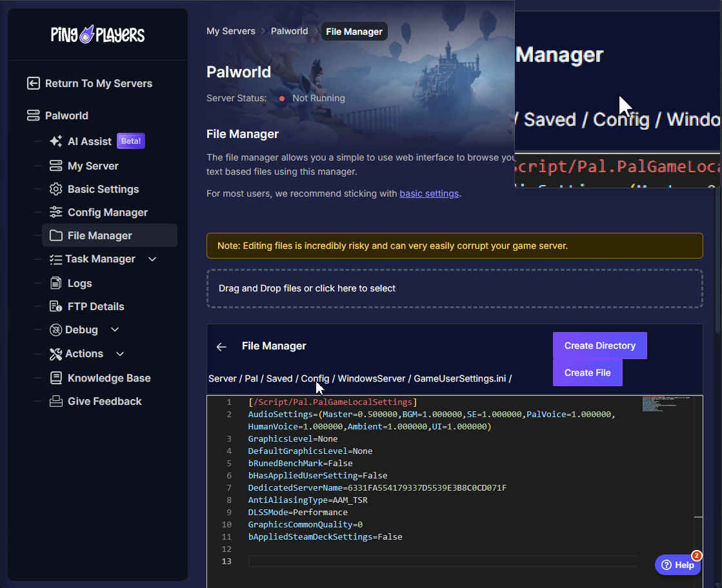Click My Servers in the breadcrumb

231,31
